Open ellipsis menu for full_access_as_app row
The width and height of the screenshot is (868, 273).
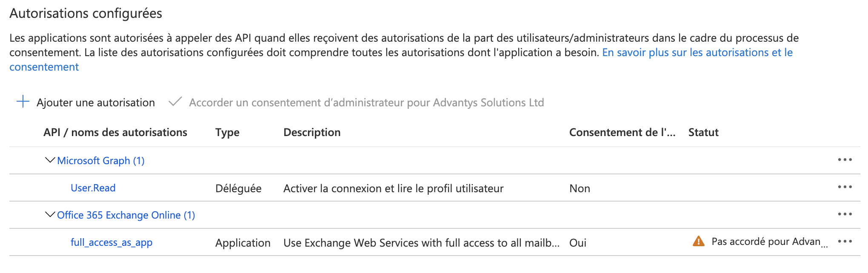coord(845,242)
